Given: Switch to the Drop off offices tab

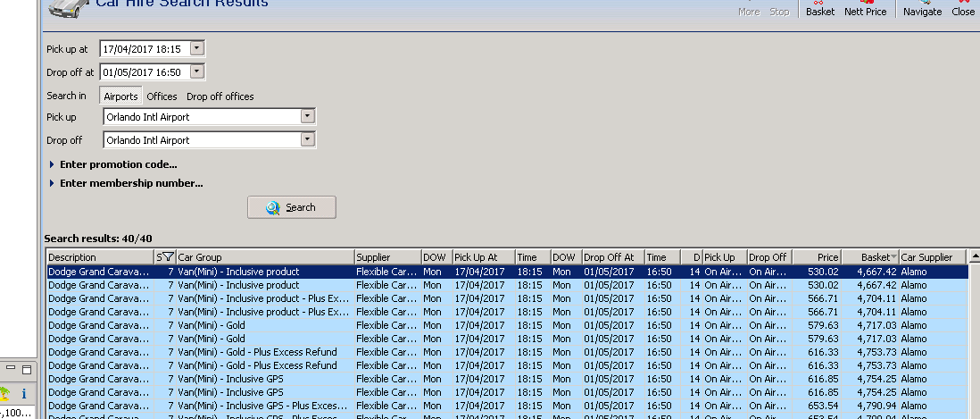Looking at the screenshot, I should pyautogui.click(x=220, y=96).
